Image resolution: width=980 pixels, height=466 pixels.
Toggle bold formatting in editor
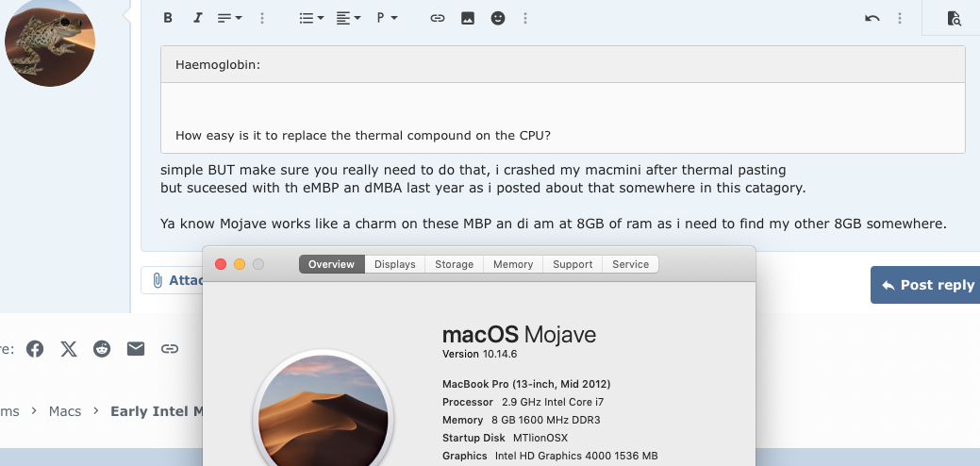coord(168,18)
